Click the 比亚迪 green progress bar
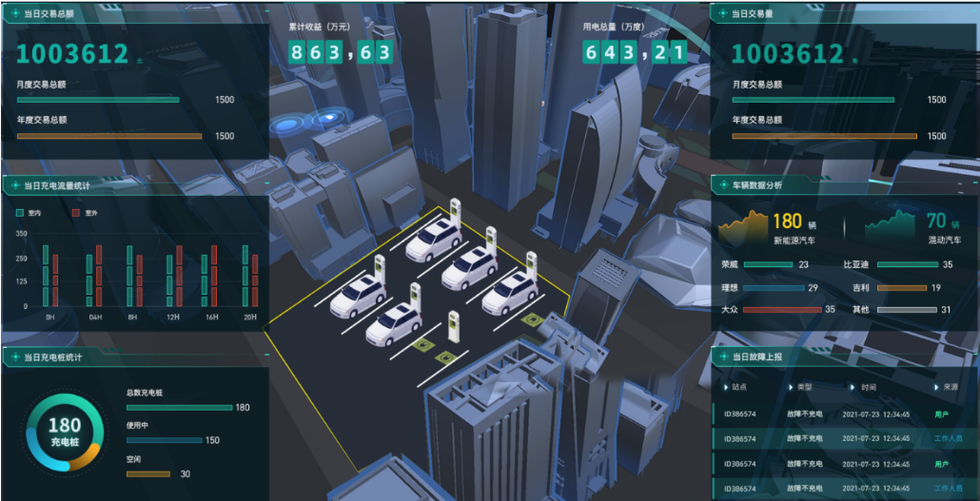 pos(907,265)
